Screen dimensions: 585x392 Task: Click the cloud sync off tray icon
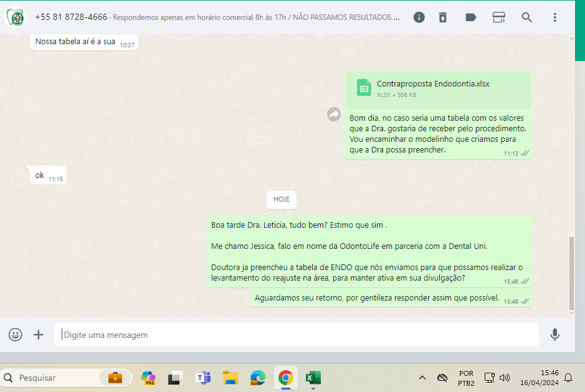click(x=442, y=378)
